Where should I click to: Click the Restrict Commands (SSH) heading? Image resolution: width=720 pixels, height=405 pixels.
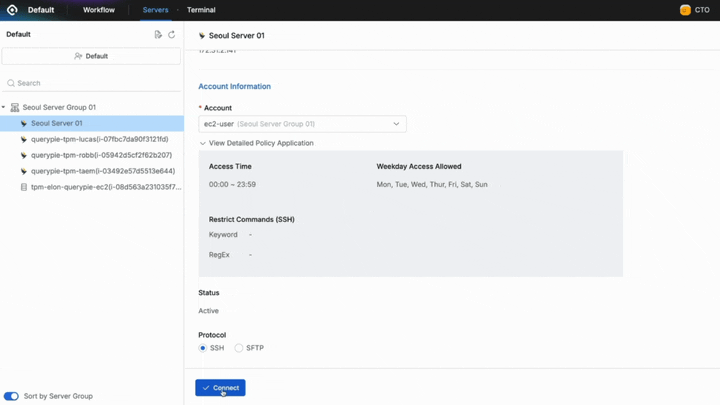[252, 219]
